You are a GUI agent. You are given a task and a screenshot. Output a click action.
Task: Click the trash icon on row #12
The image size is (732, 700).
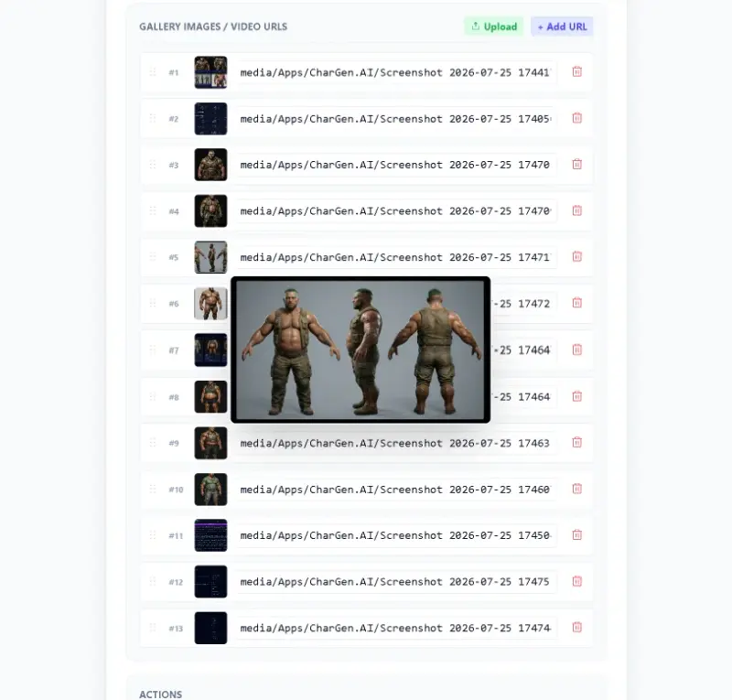coord(577,581)
